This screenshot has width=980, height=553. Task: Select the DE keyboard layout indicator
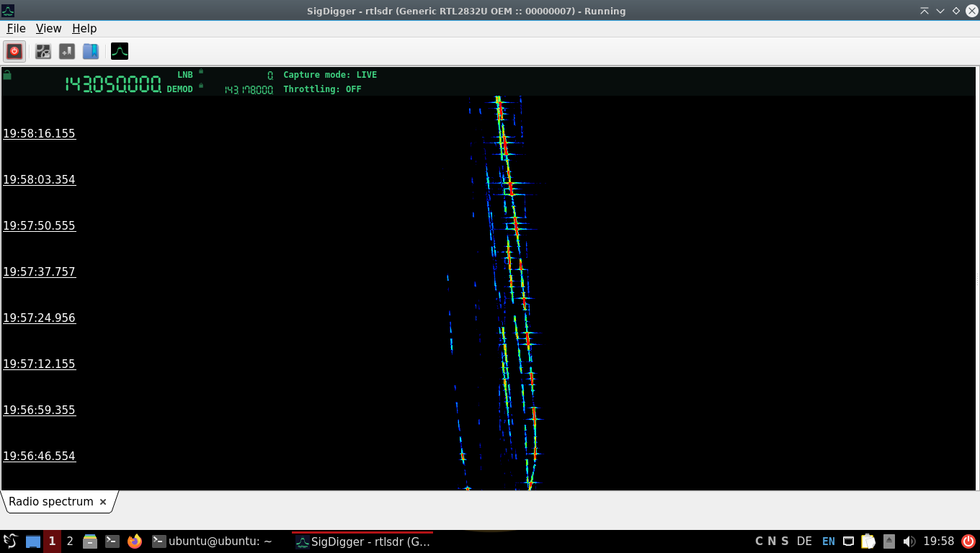point(804,541)
